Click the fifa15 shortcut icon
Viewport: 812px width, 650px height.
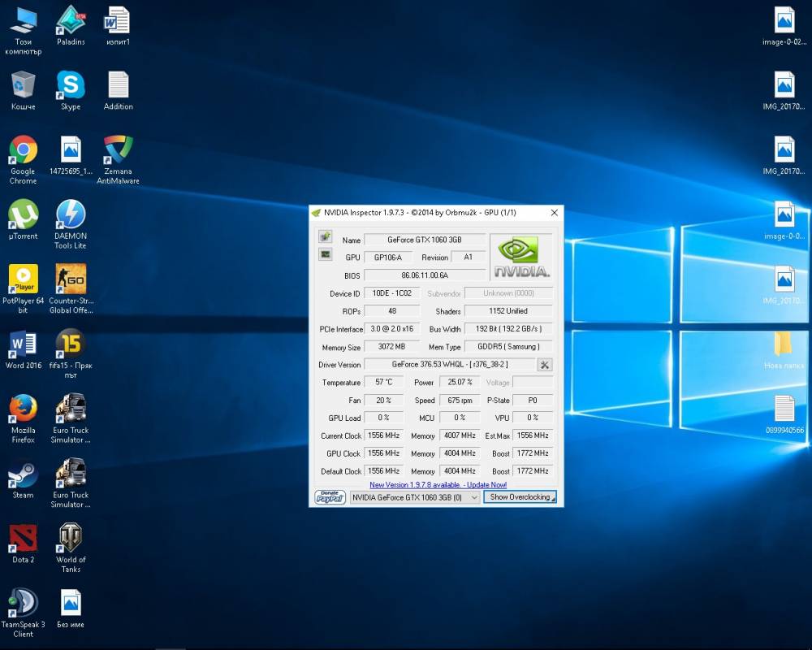point(71,354)
